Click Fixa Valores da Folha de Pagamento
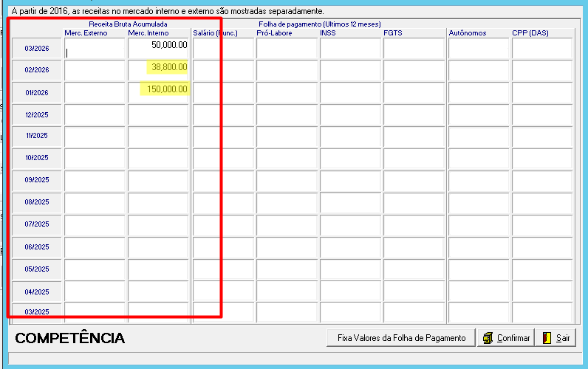The image size is (588, 369). pos(401,338)
